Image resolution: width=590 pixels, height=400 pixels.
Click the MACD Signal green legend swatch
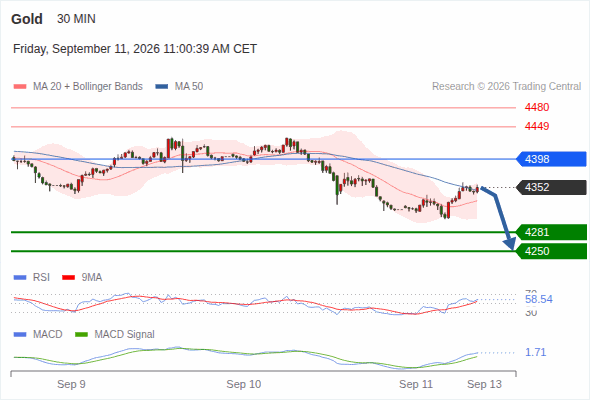pyautogui.click(x=81, y=335)
